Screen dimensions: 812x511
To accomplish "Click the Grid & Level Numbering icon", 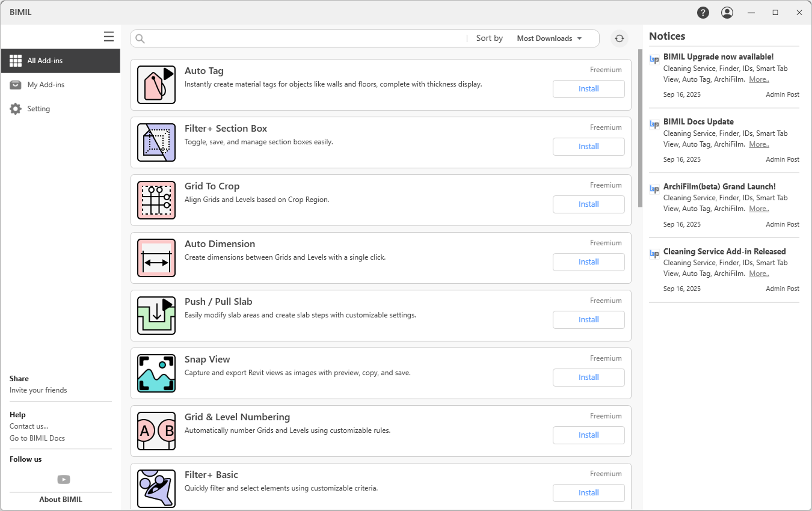I will [x=156, y=431].
